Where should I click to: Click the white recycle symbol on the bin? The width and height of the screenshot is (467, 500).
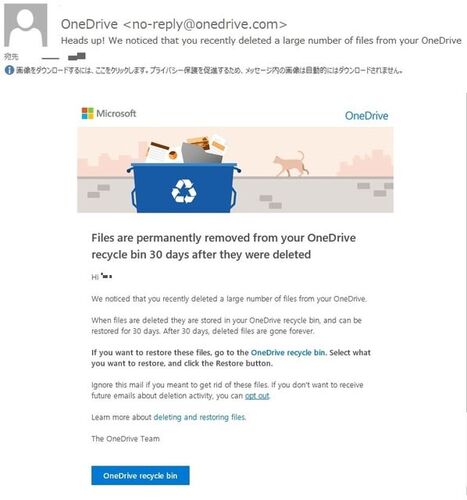(x=184, y=191)
